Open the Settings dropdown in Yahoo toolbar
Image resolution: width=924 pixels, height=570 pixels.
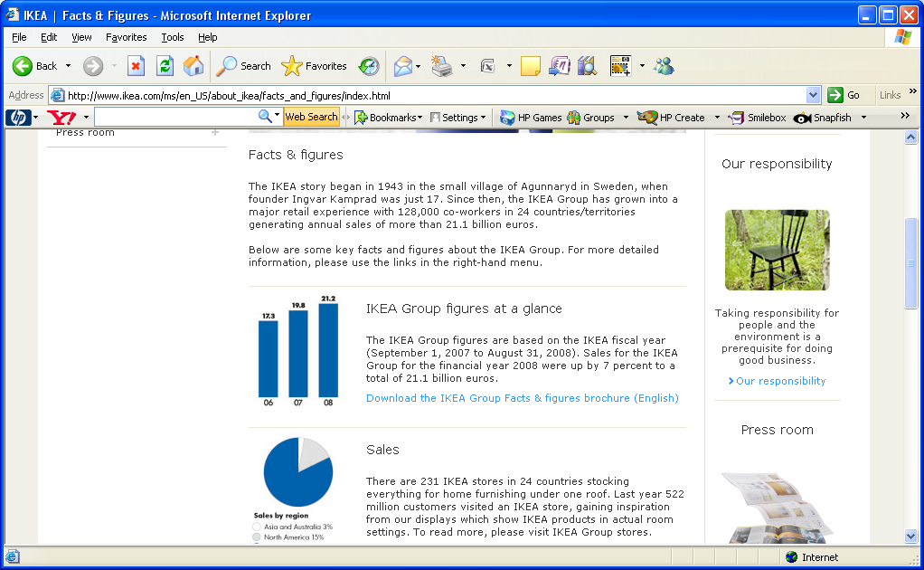tap(457, 118)
